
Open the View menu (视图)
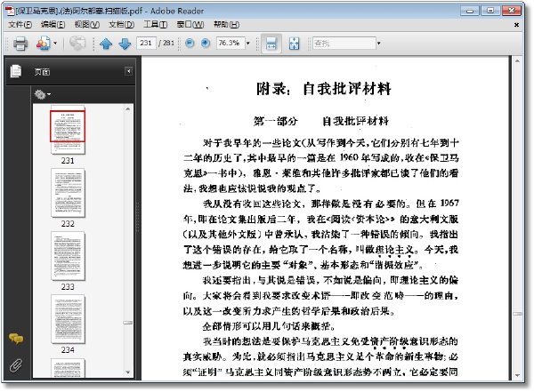pyautogui.click(x=87, y=25)
